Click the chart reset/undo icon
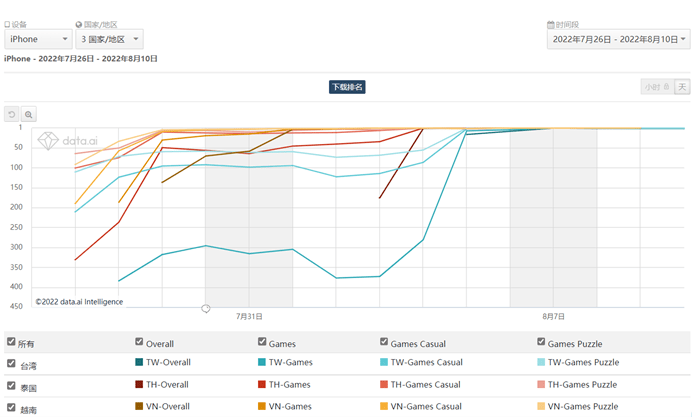Image resolution: width=692 pixels, height=417 pixels. pyautogui.click(x=12, y=115)
